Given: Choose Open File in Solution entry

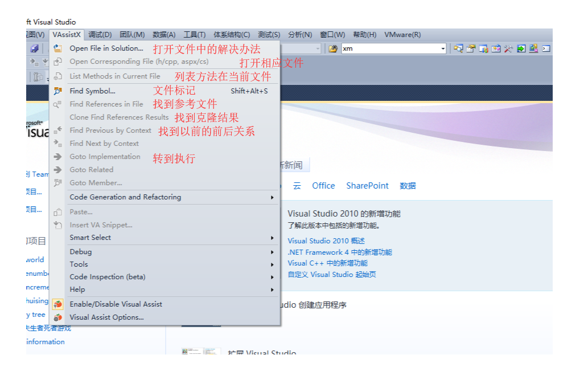Looking at the screenshot, I should pyautogui.click(x=165, y=48).
